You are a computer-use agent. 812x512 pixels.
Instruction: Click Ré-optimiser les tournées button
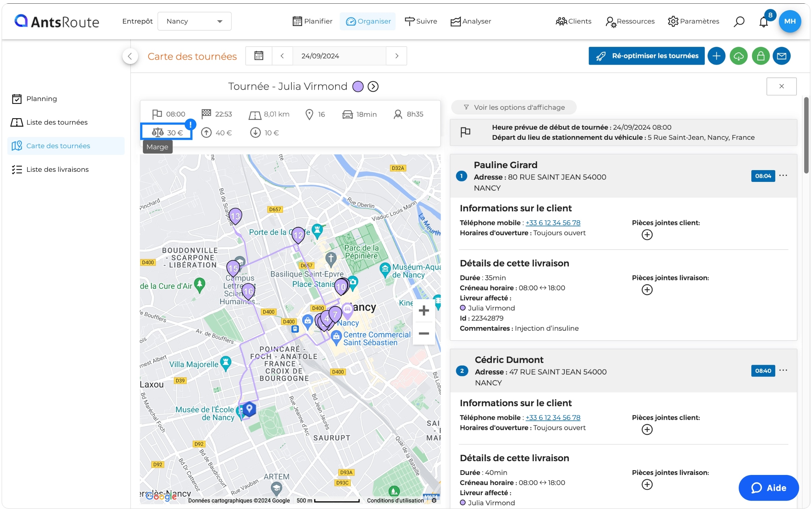pos(647,56)
